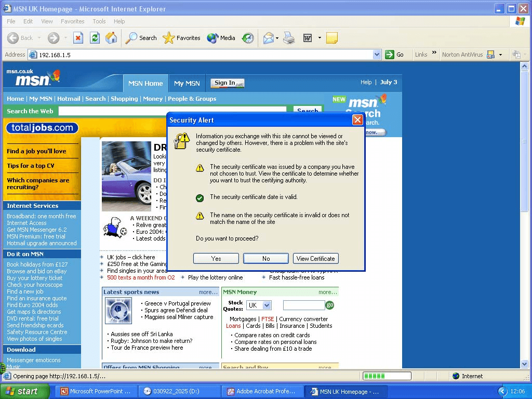Click the Greece v Portugal preview link

coord(178,303)
